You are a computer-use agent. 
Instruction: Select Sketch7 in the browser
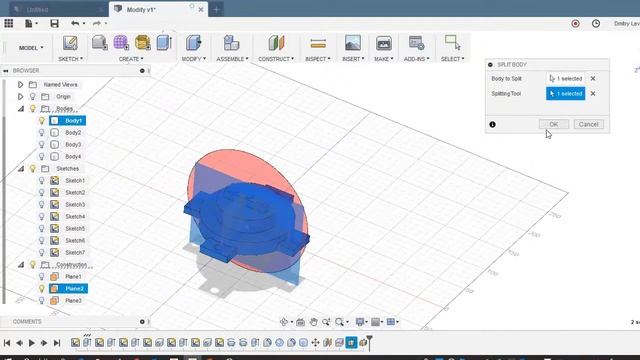(x=75, y=252)
